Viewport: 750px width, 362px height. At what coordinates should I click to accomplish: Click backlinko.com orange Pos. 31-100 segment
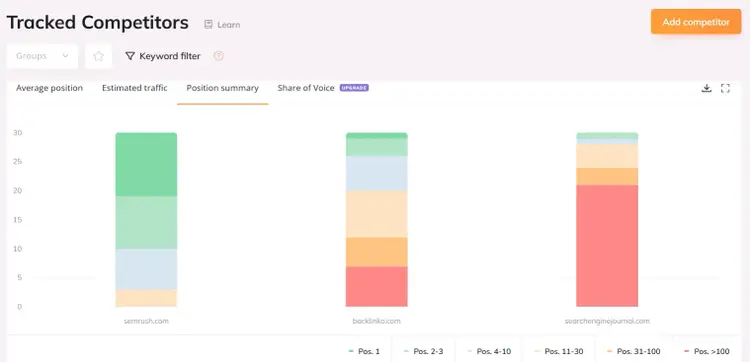click(x=377, y=252)
